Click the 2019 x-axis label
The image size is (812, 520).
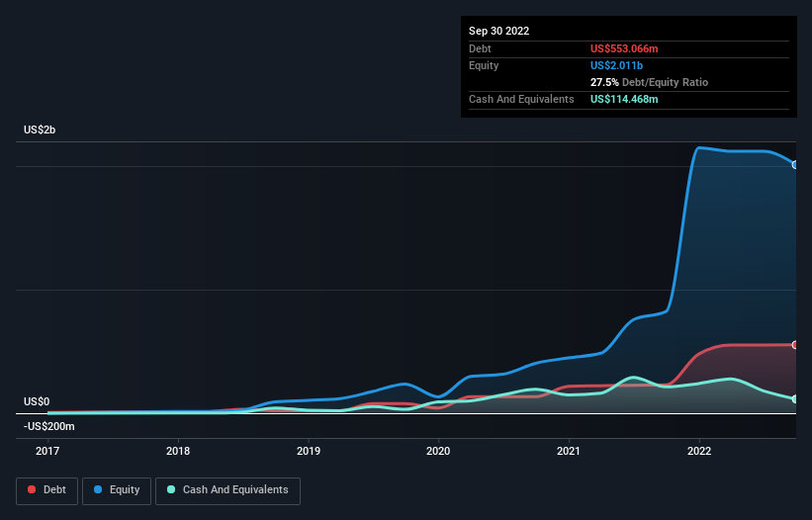pos(309,451)
